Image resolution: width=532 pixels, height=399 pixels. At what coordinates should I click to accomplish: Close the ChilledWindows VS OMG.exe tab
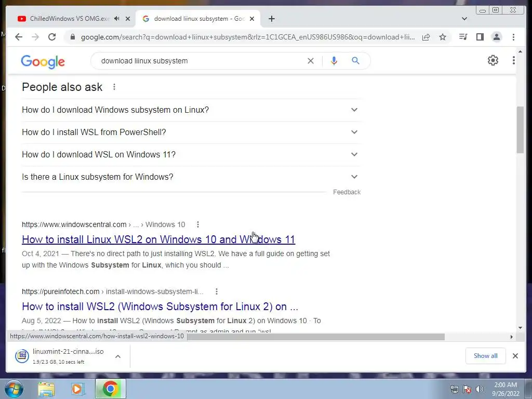(x=128, y=19)
